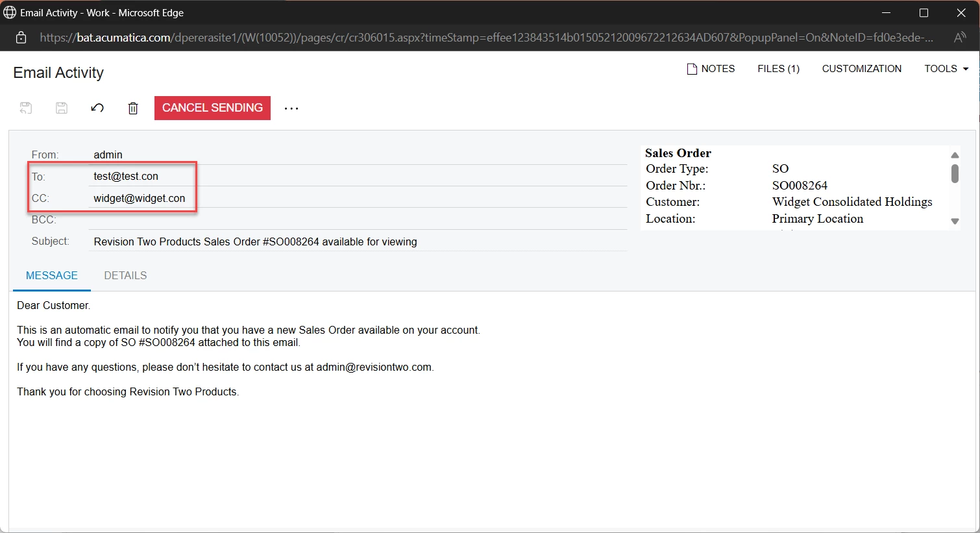Screen dimensions: 980x533
Task: Click order number SO008264 in the Sales Order panel
Action: (800, 186)
